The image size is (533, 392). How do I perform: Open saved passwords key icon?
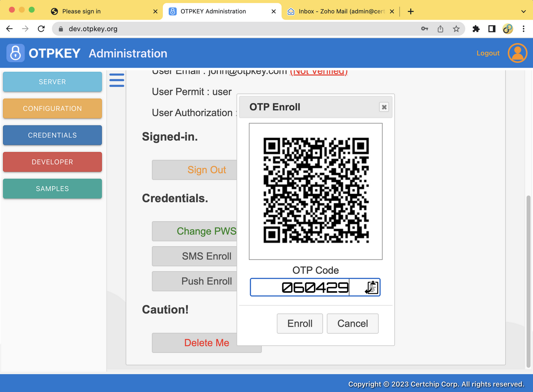pyautogui.click(x=424, y=29)
